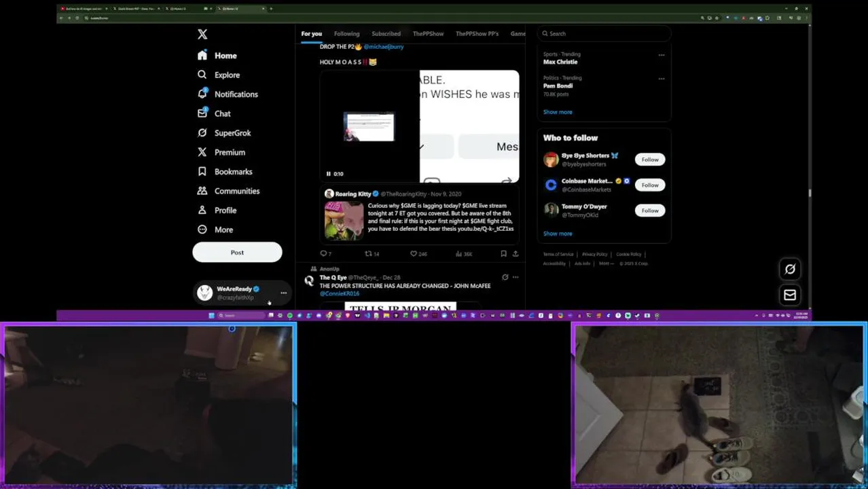Open The Q Eye post options ellipsis
Screen dimensions: 868x489
pyautogui.click(x=516, y=277)
